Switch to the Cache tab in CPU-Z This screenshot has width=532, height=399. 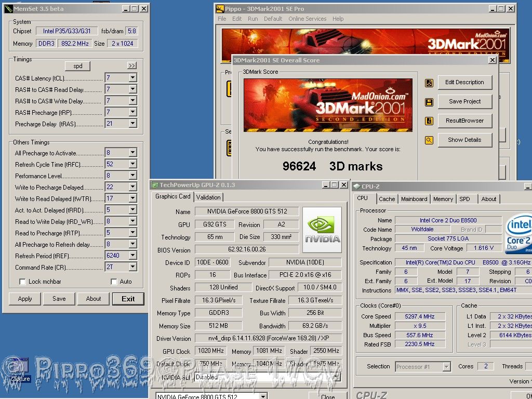click(x=387, y=199)
